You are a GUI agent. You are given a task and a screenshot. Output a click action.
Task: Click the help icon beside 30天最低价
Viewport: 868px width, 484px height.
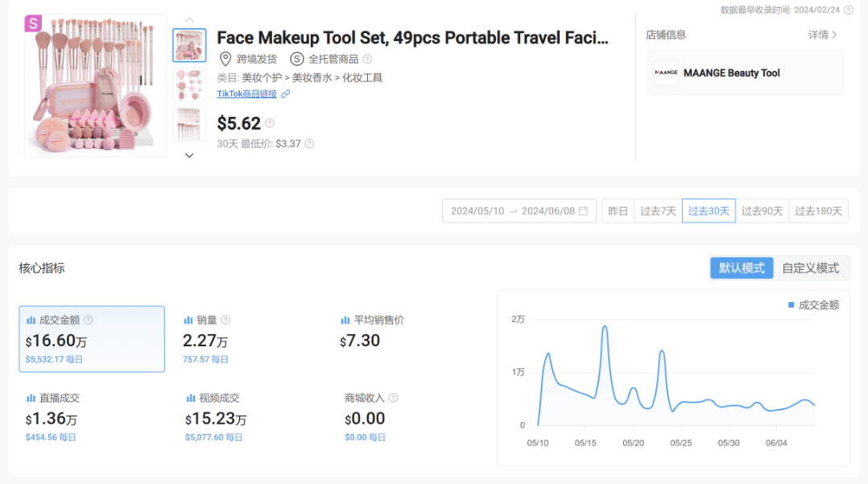[x=309, y=144]
